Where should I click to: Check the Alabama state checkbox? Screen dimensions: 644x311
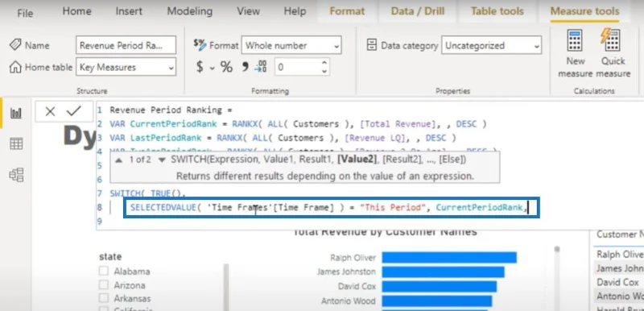(x=104, y=272)
